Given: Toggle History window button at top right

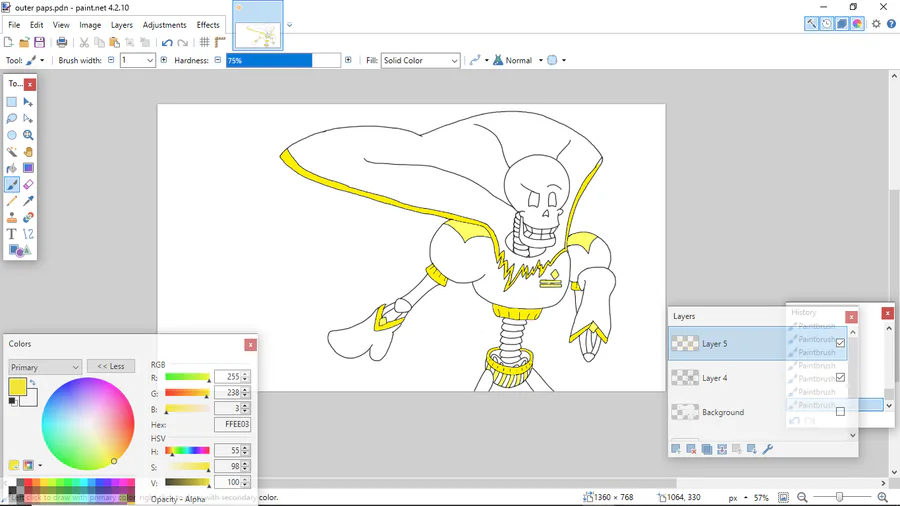Looking at the screenshot, I should [827, 24].
